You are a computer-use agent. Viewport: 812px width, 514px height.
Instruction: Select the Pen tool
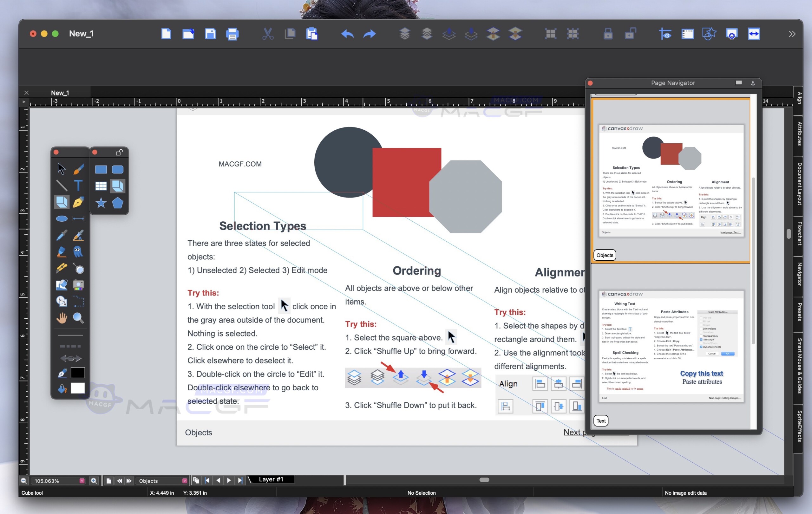click(79, 202)
